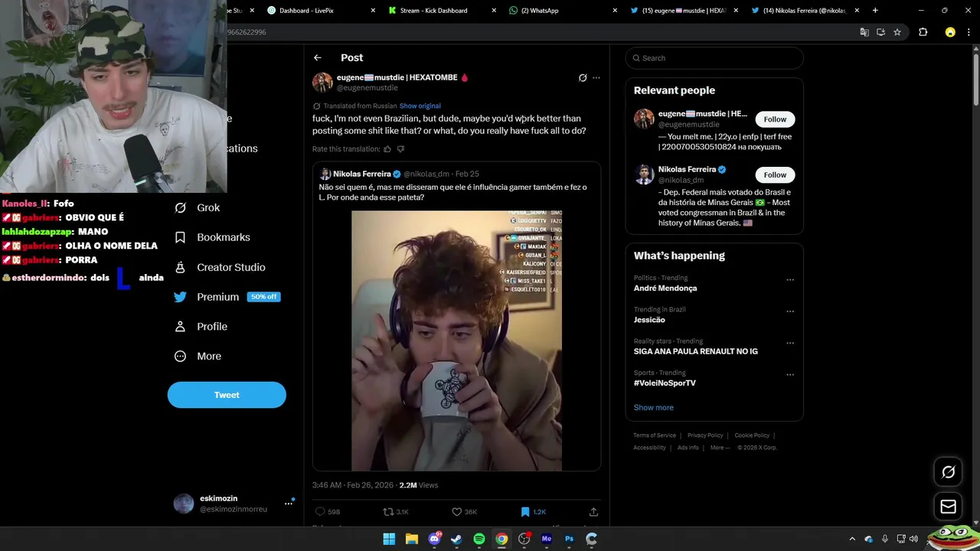980x551 pixels.
Task: Close the Kick Dashboard browser tab
Action: point(494,11)
